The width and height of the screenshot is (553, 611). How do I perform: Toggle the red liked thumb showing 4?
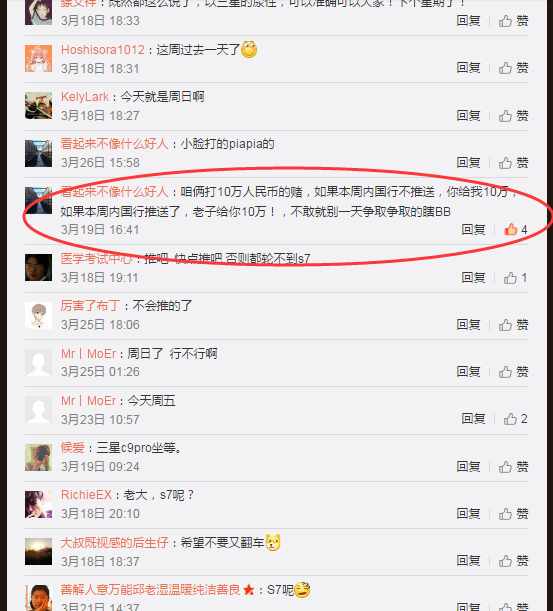[x=511, y=230]
